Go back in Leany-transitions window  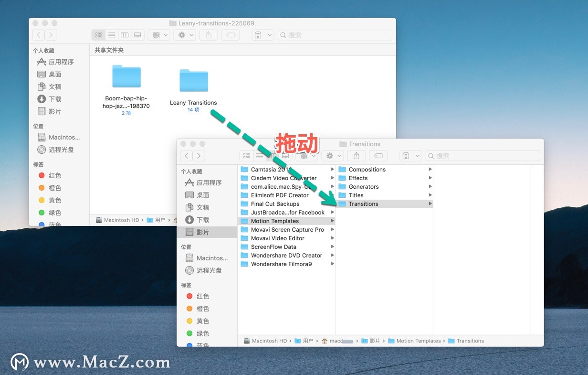[x=39, y=35]
